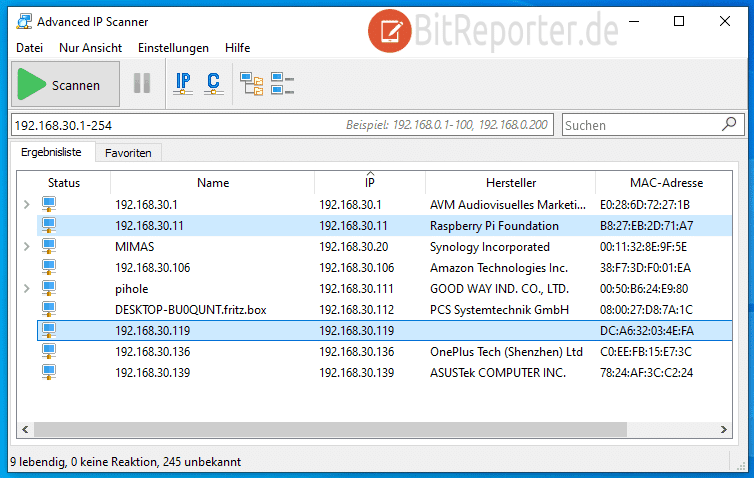Switch to the Favoriten tab
Screen dimensions: 754x478
(x=129, y=153)
